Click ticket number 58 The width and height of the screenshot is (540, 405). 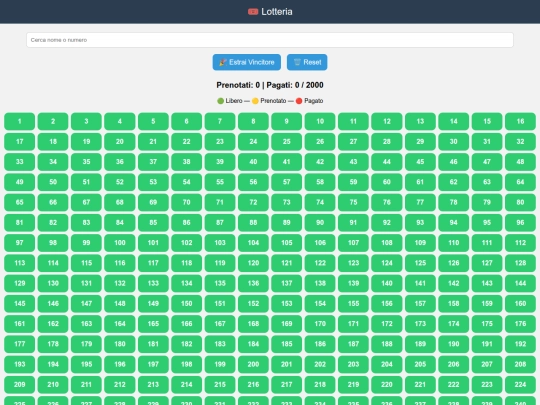(320, 182)
